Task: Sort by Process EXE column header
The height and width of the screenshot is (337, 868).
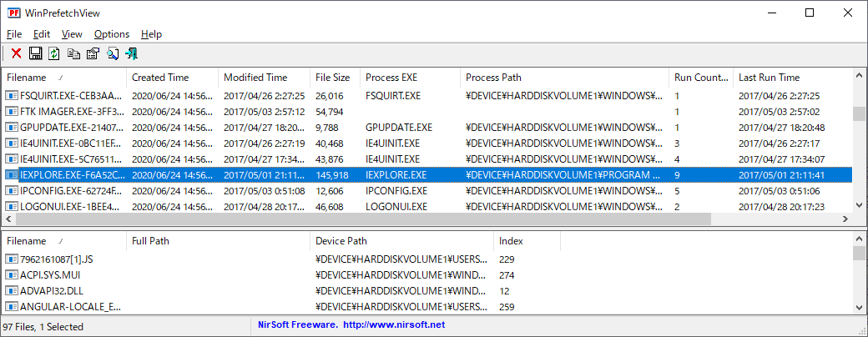Action: 410,78
